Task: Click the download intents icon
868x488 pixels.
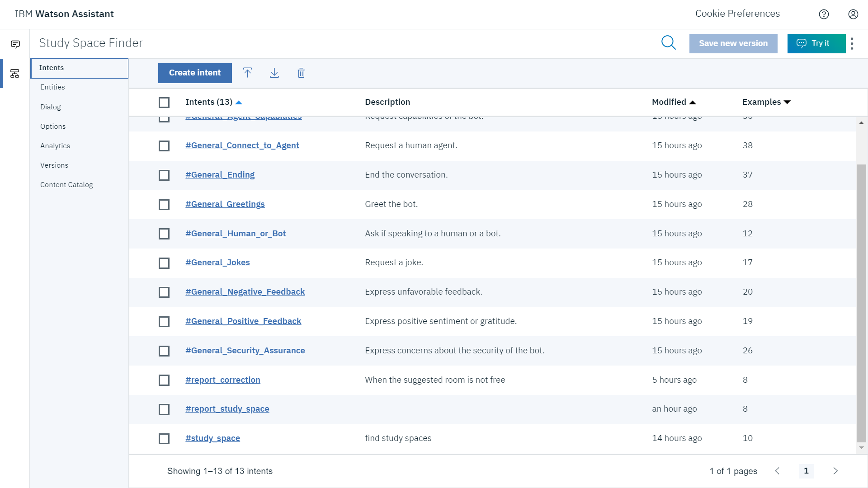Action: pyautogui.click(x=274, y=73)
